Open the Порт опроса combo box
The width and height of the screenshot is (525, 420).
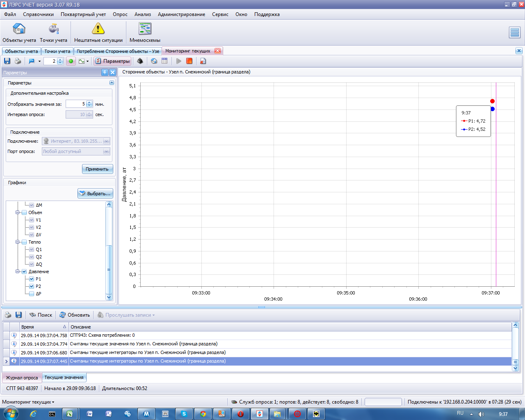(x=76, y=151)
